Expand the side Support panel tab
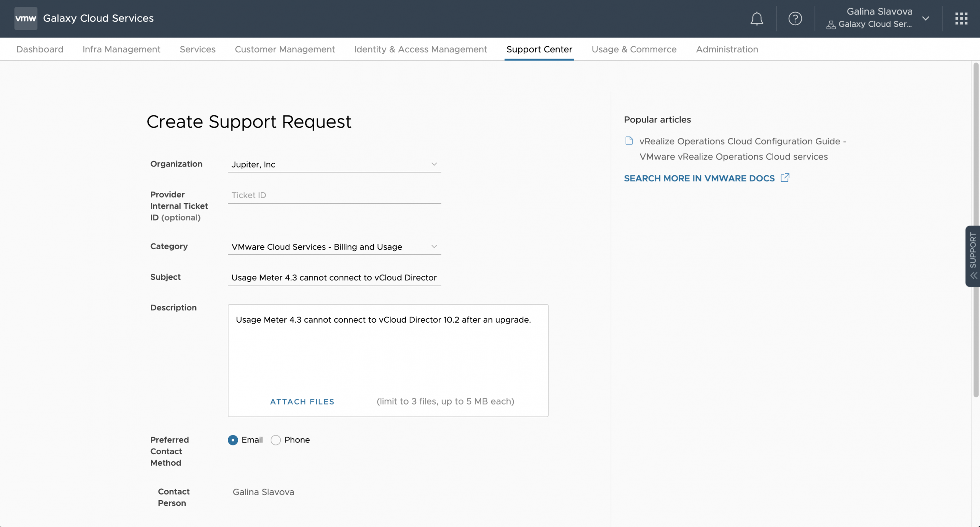The width and height of the screenshot is (980, 527). click(x=973, y=256)
